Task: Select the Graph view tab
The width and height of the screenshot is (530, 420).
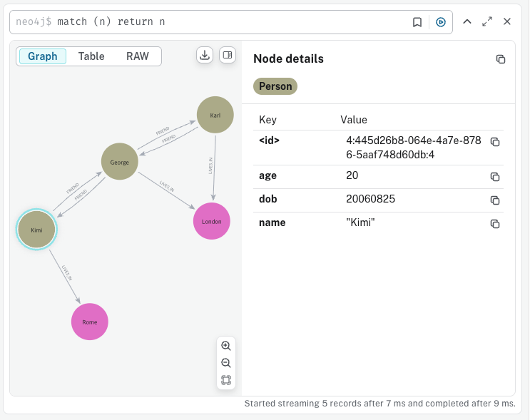Action: click(43, 56)
